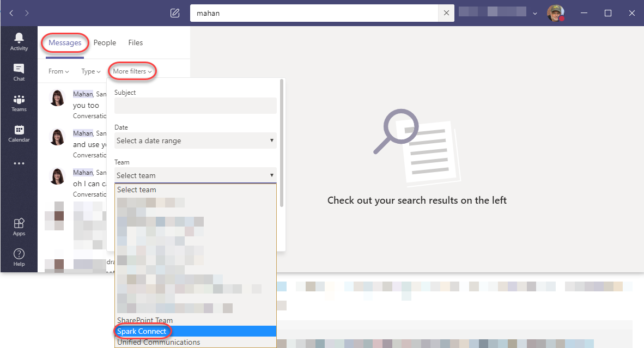Switch to the People tab

tap(105, 42)
